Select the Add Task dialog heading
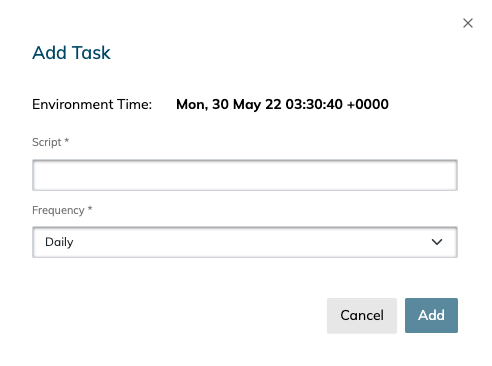Image resolution: width=492 pixels, height=366 pixels. click(x=71, y=53)
